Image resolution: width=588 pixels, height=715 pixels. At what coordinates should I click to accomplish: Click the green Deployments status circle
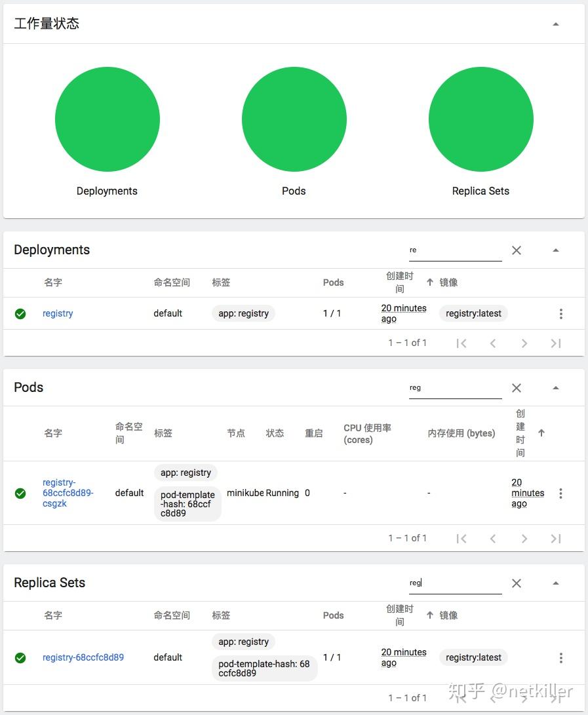(x=107, y=119)
